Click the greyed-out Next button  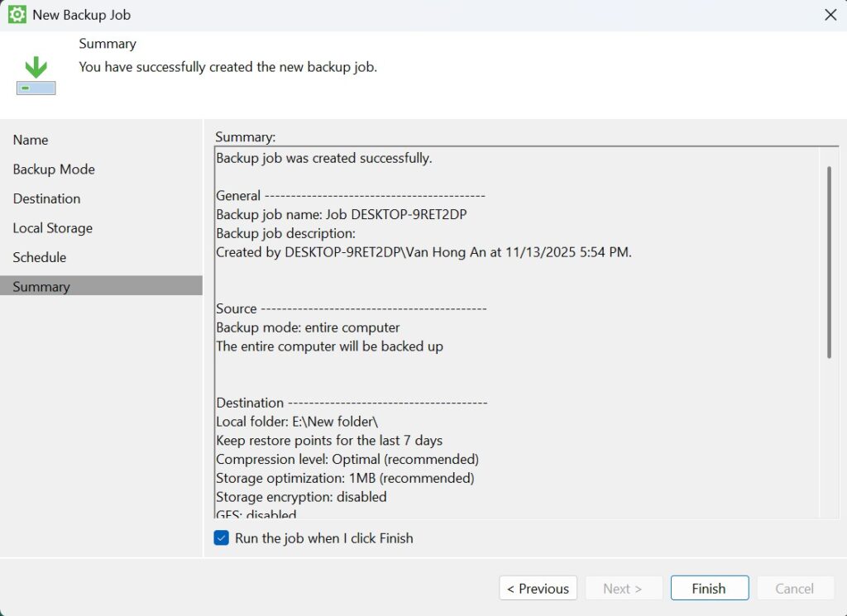pos(623,589)
